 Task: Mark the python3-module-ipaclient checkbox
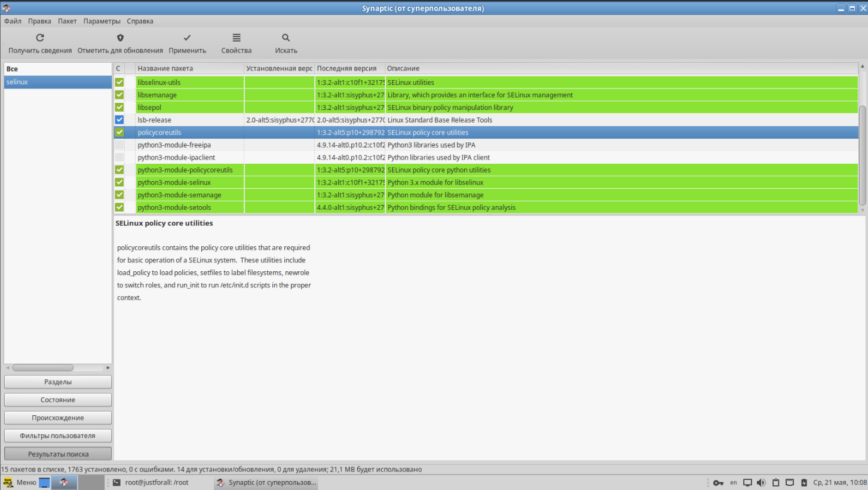click(119, 158)
